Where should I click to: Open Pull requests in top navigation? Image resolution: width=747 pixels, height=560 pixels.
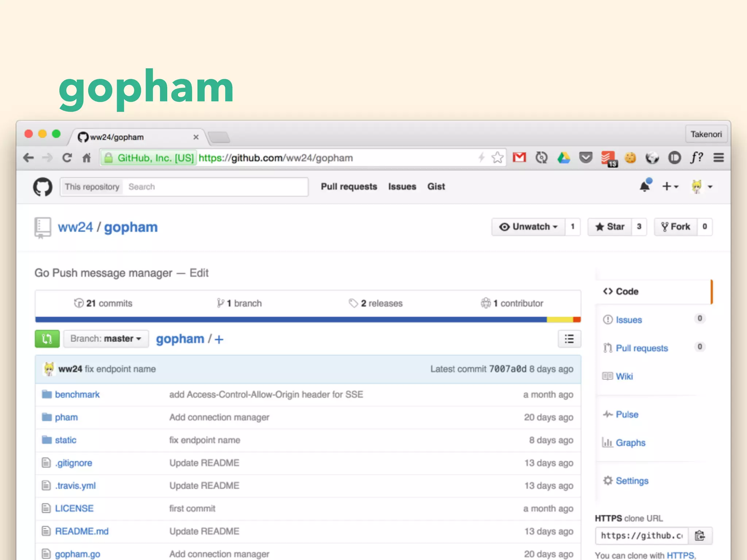(x=349, y=186)
